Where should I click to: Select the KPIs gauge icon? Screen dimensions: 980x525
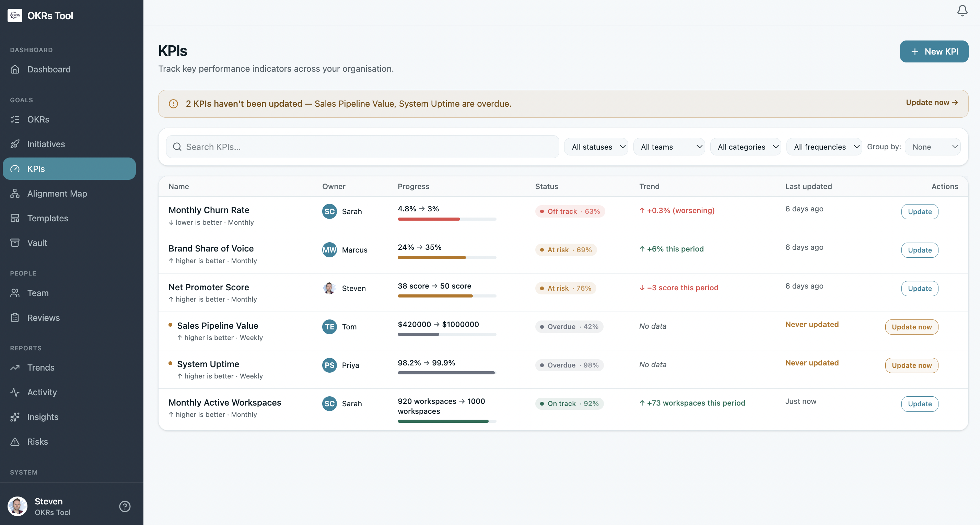[15, 168]
